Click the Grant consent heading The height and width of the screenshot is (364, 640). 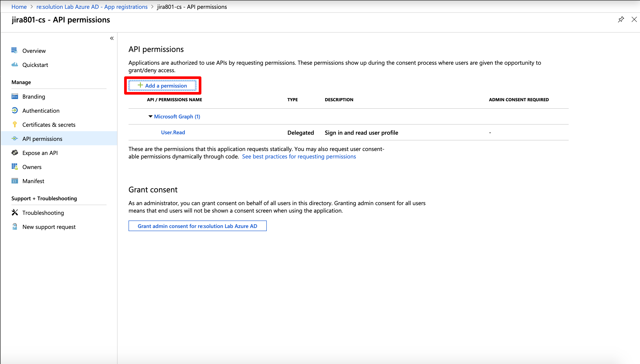pyautogui.click(x=153, y=189)
